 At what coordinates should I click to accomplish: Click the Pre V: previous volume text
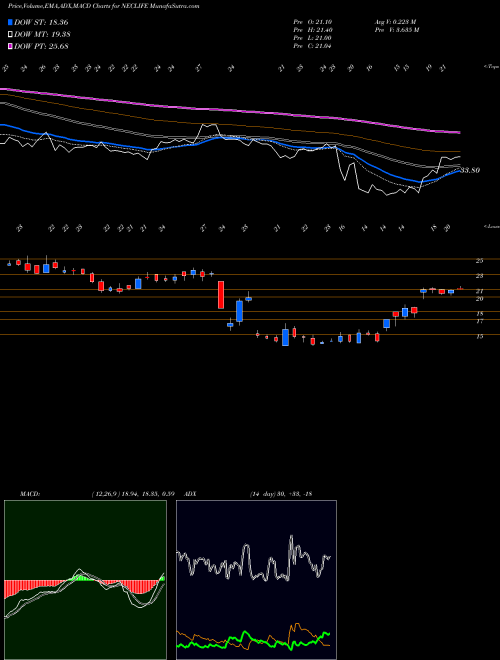coord(396,30)
